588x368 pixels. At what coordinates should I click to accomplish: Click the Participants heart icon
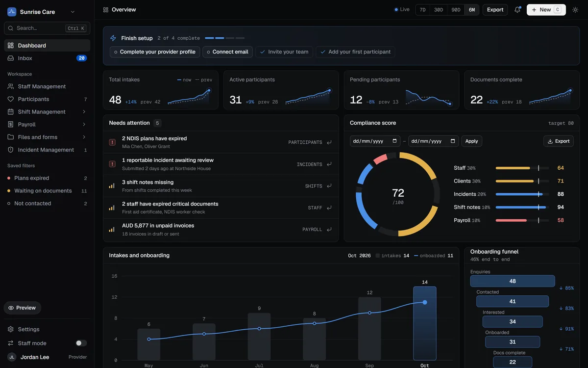[11, 99]
